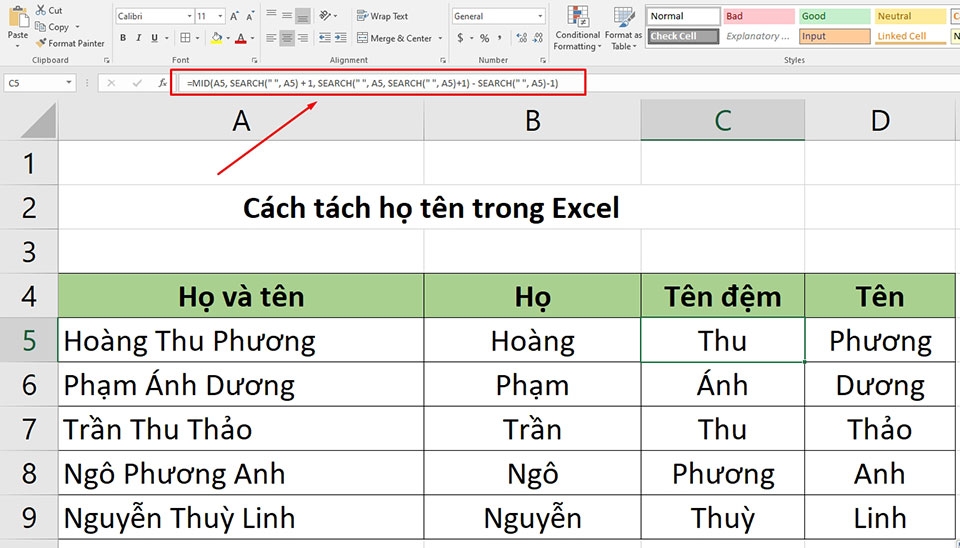Apply the Check Cell style
The width and height of the screenshot is (960, 548).
pyautogui.click(x=683, y=36)
